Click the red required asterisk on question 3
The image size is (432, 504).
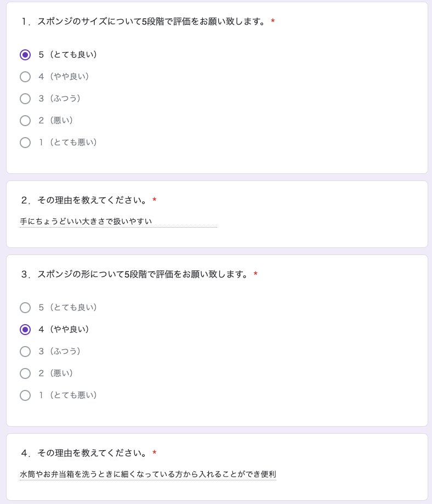coord(255,274)
